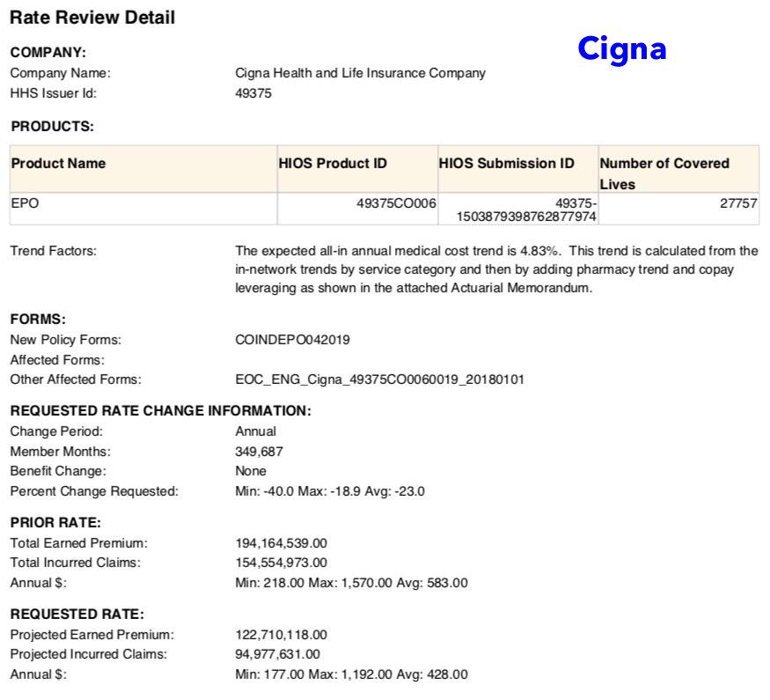Image resolution: width=770 pixels, height=700 pixels.
Task: Click Total Incurred Claims amount 154,554,973.00
Action: [281, 563]
